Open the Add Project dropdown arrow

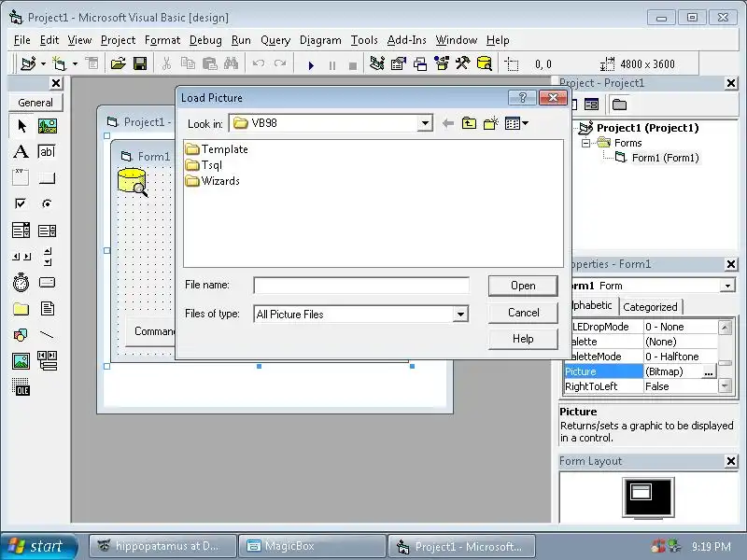(43, 63)
